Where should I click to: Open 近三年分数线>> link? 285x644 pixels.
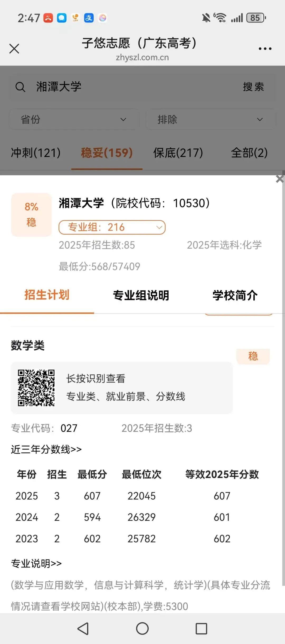point(46,449)
